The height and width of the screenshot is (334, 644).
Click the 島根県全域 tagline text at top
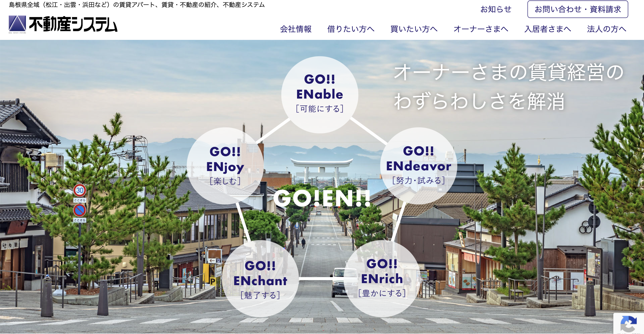(137, 5)
